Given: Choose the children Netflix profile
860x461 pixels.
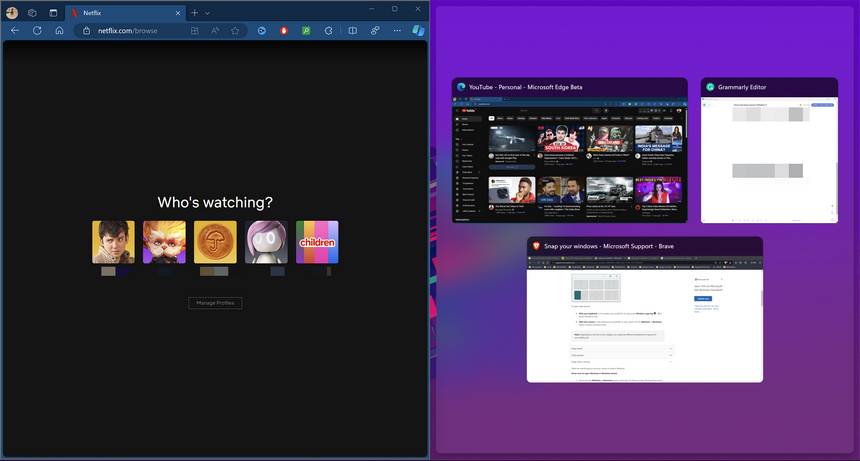Looking at the screenshot, I should tap(317, 242).
